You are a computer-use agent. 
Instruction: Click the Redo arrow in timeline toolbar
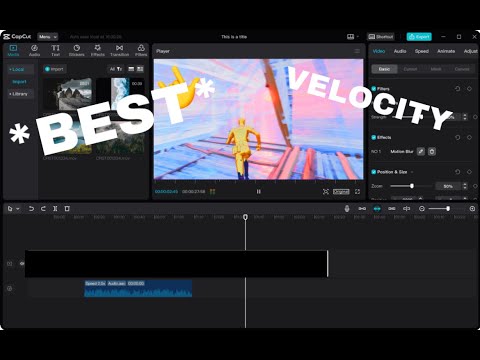point(43,209)
